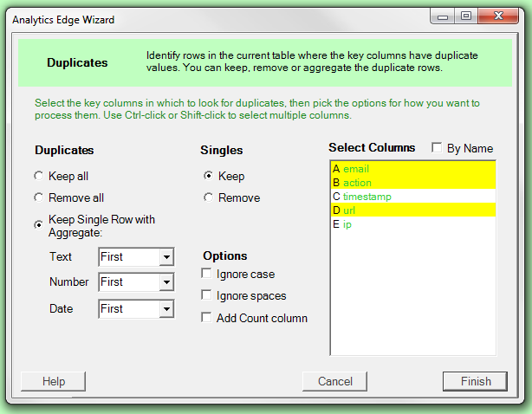
Task: Select the email column in list
Action: tap(357, 169)
